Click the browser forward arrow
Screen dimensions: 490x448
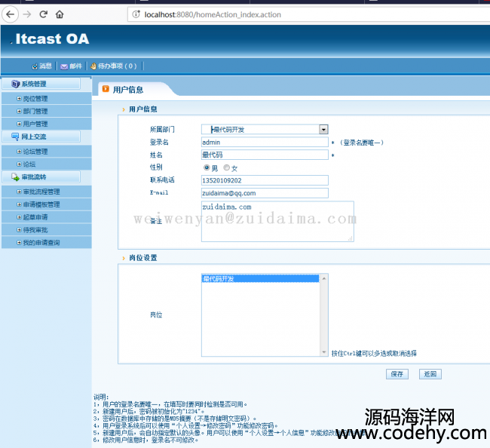coord(27,14)
